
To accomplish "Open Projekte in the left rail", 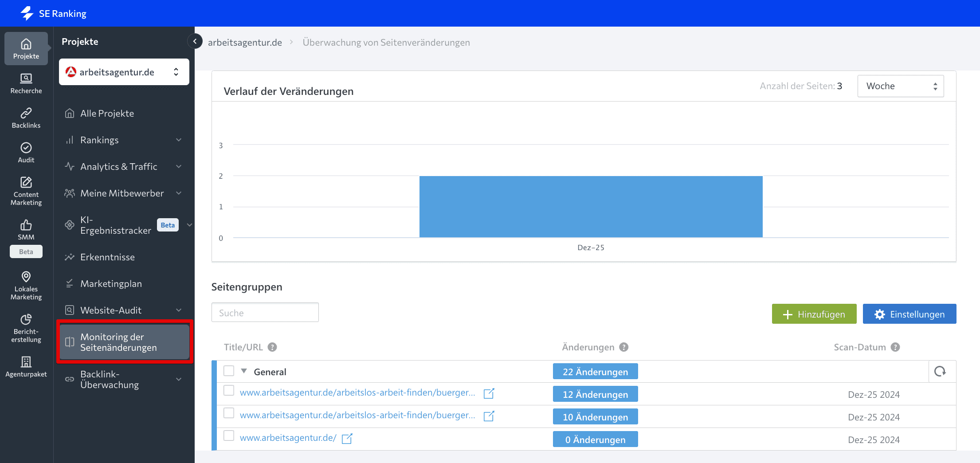I will click(x=26, y=48).
